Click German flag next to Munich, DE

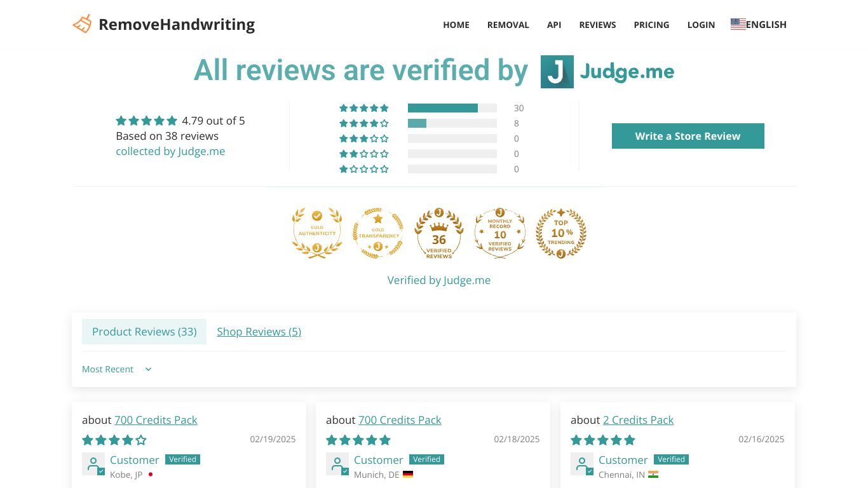pos(408,475)
